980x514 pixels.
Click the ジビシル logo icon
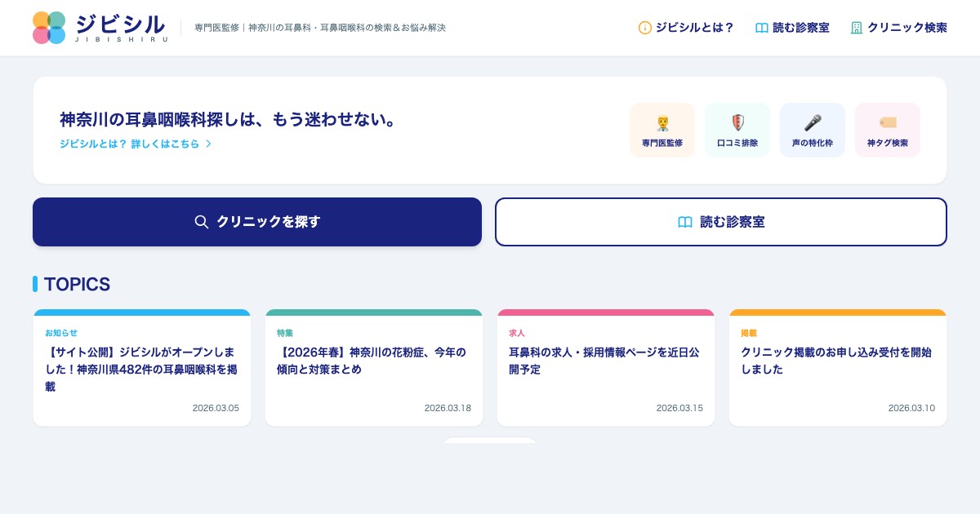tap(49, 28)
